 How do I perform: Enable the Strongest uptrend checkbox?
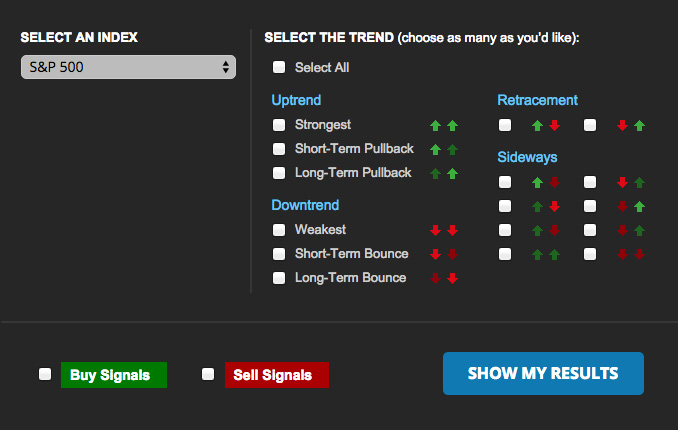point(279,125)
